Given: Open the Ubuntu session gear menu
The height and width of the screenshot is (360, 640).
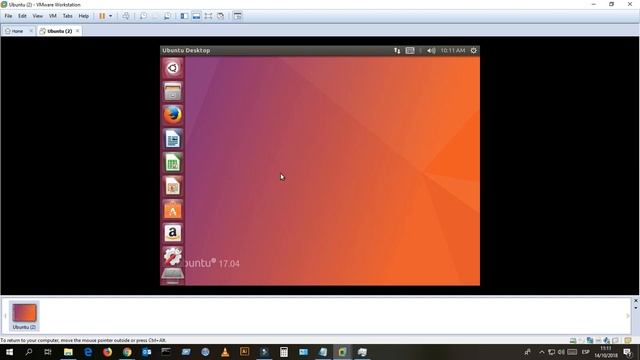Looking at the screenshot, I should point(473,50).
